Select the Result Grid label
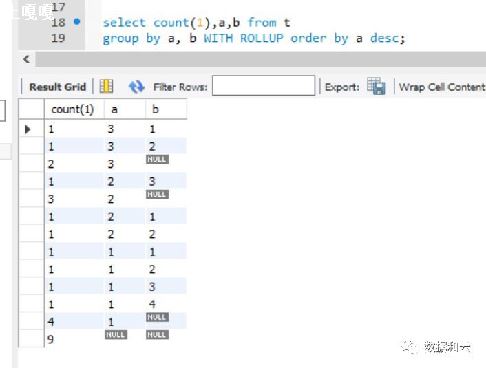Screen dimensions: 486x368 click(x=57, y=87)
